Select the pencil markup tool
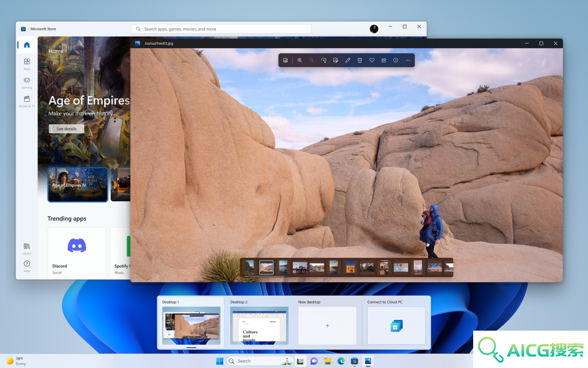 coord(347,60)
